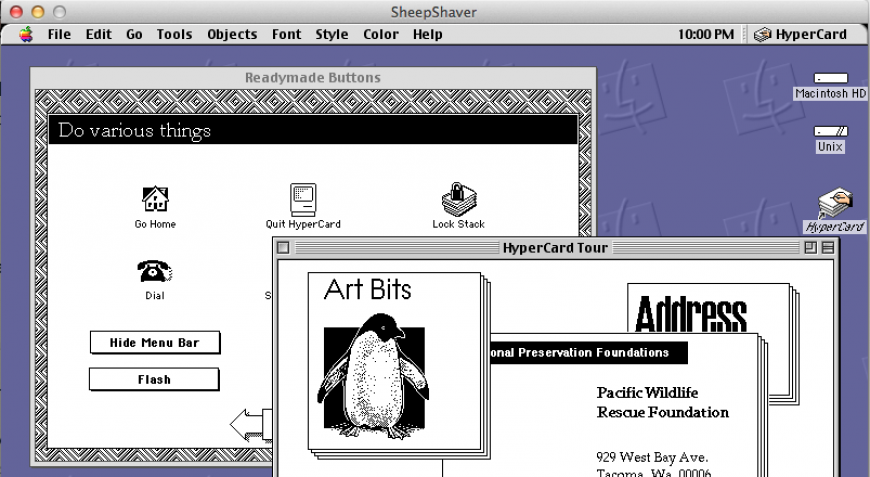Screen dimensions: 870x477
Task: Click the Dial telephone icon
Action: (155, 272)
